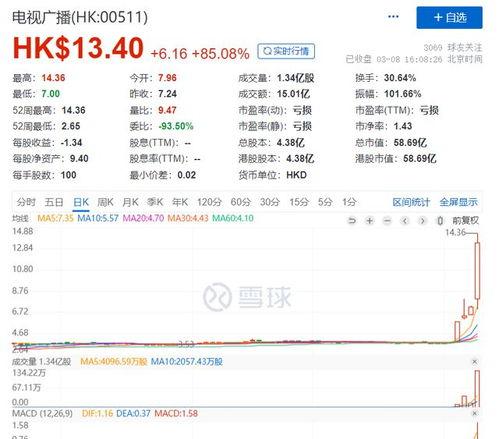Click the MA5:7.35 moving average label
This screenshot has height=439, width=499.
click(55, 218)
